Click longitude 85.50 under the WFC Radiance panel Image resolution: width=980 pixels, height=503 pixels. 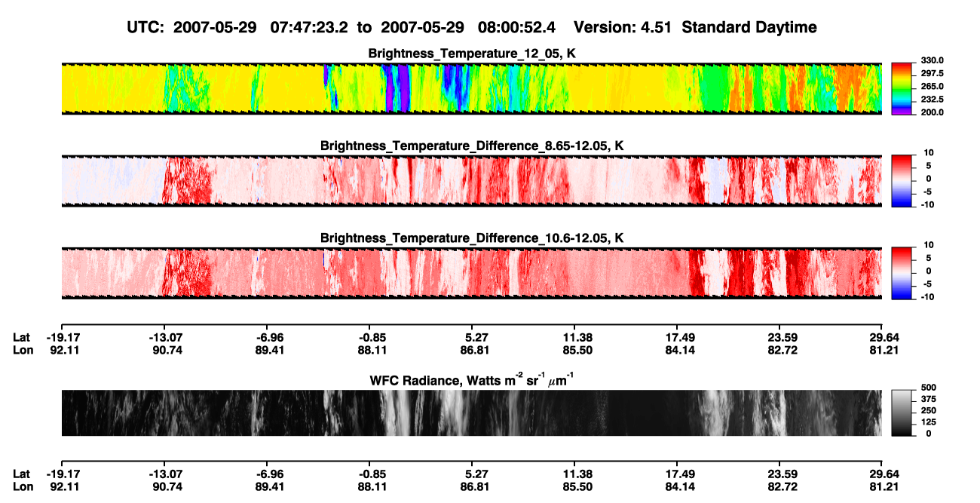pyautogui.click(x=576, y=487)
